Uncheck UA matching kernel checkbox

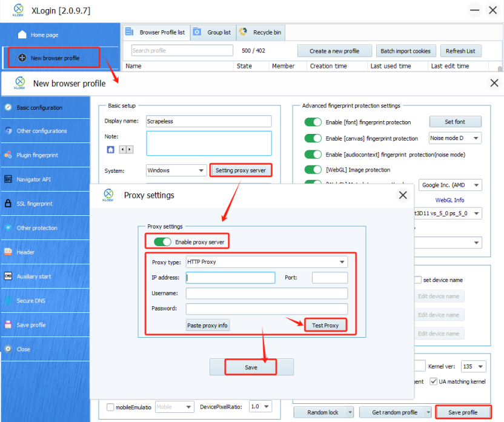[433, 381]
